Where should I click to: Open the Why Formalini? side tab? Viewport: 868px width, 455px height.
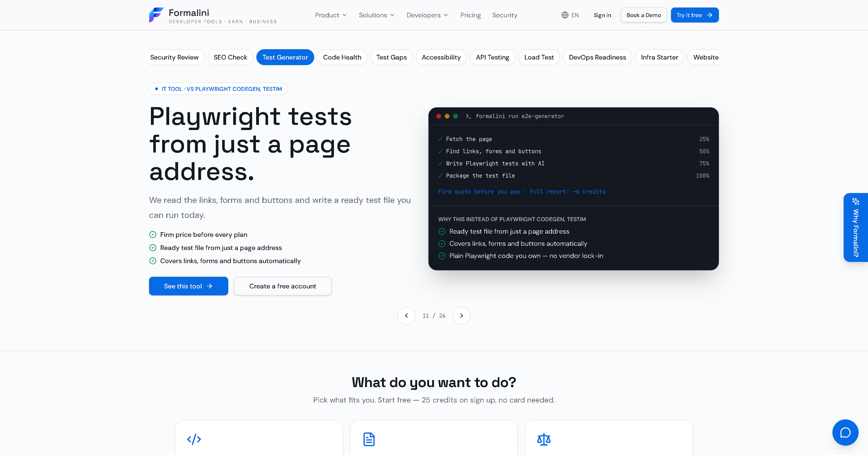click(856, 227)
